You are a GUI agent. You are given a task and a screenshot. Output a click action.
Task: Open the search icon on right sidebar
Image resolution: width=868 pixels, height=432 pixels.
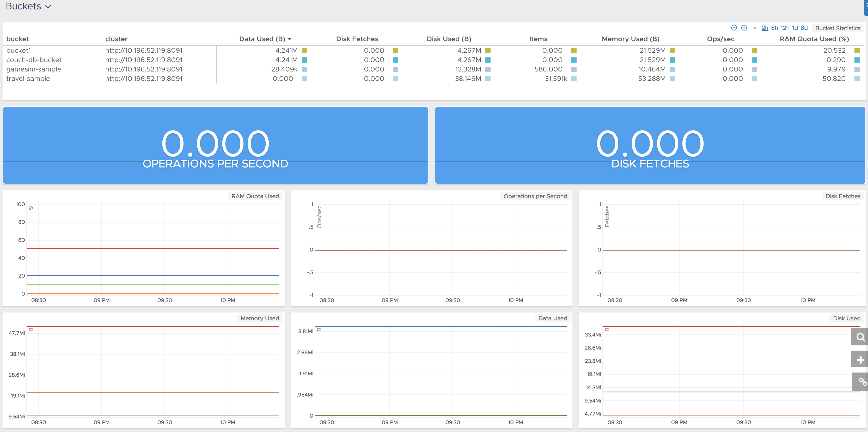click(x=860, y=337)
